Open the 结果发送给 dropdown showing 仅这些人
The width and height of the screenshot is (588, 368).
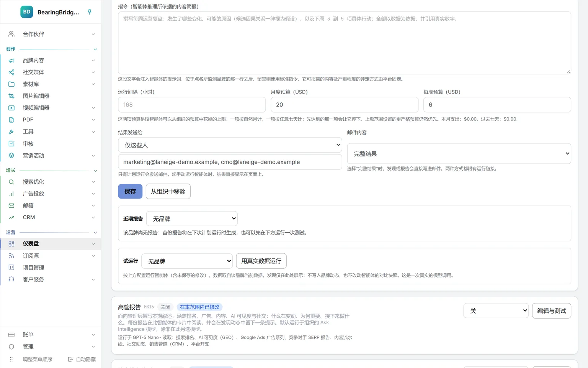pos(230,145)
